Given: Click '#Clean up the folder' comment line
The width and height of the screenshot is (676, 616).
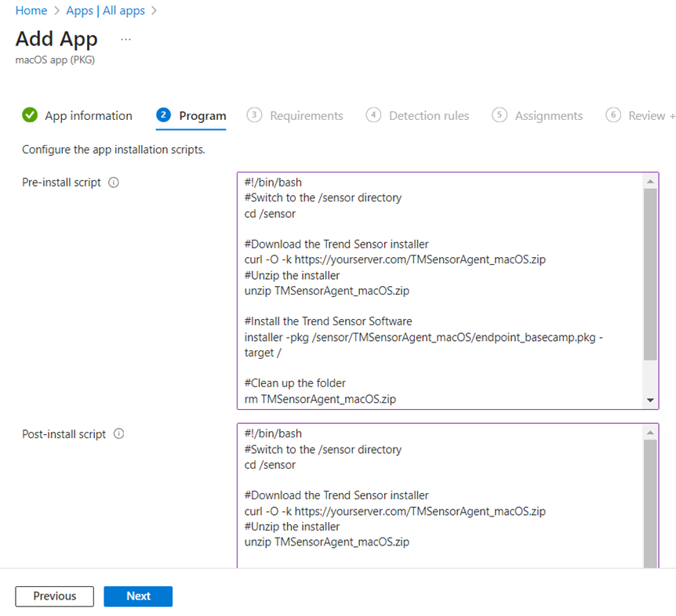Looking at the screenshot, I should (x=295, y=383).
